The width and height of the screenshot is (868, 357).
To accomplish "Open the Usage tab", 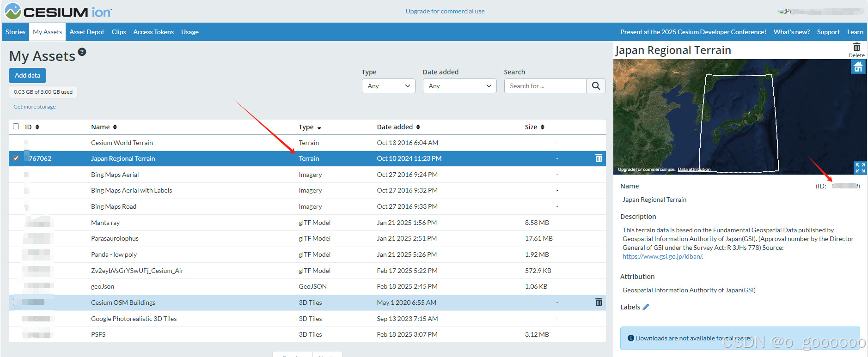I will tap(190, 32).
